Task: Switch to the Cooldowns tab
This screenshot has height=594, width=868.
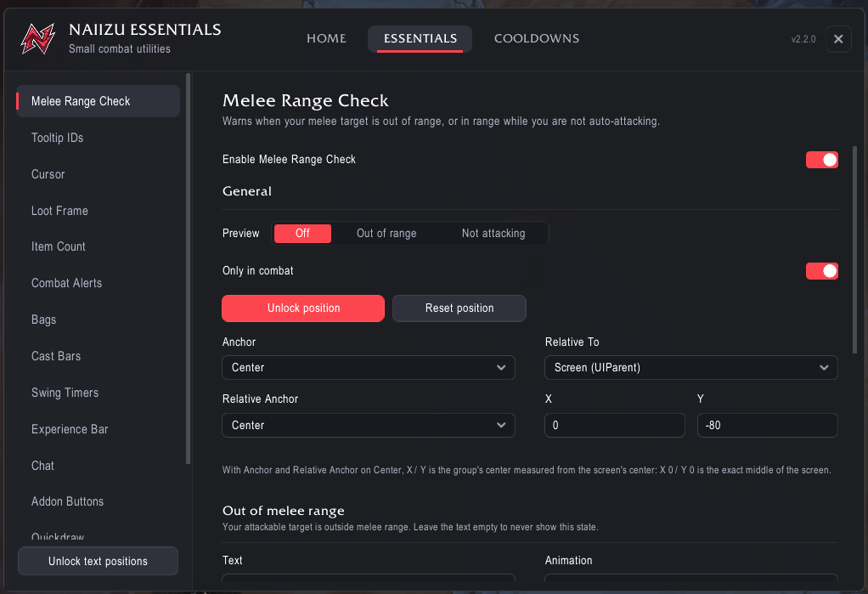Action: click(x=537, y=38)
